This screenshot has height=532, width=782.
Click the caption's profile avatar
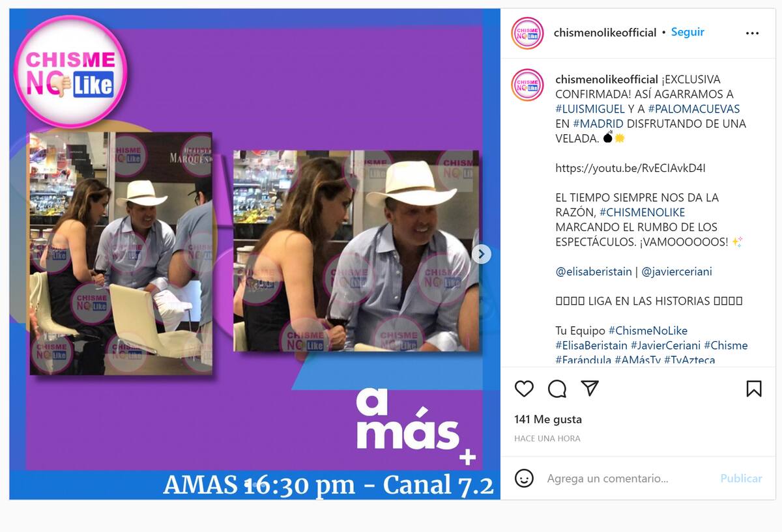[x=527, y=85]
